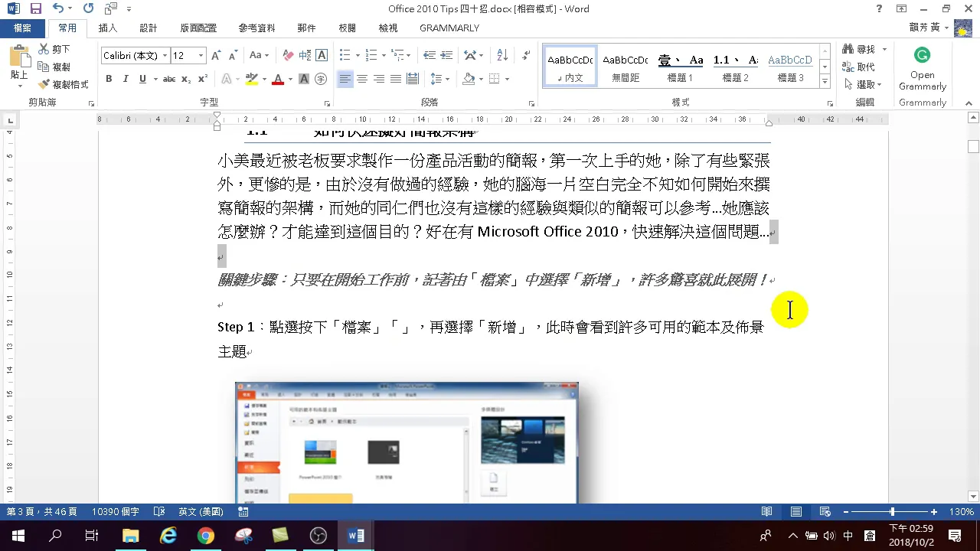This screenshot has width=980, height=551.
Task: Switch to 設計 ribbon tab
Action: tap(149, 28)
